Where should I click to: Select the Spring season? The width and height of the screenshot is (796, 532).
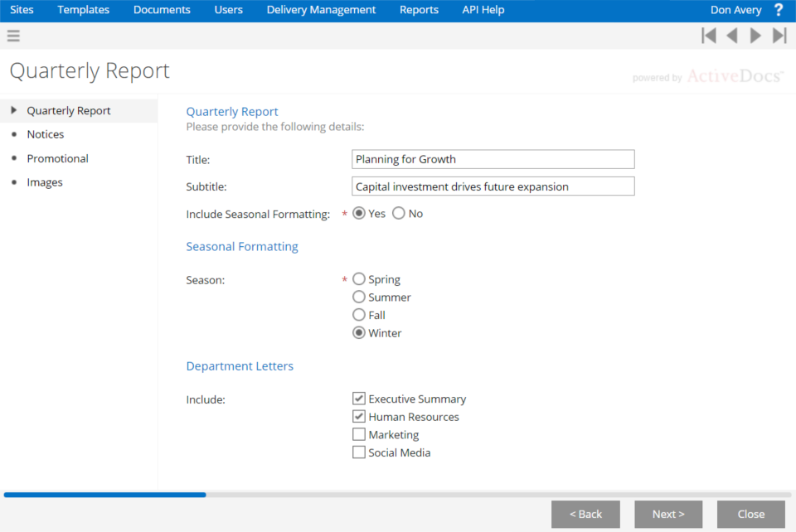tap(358, 278)
